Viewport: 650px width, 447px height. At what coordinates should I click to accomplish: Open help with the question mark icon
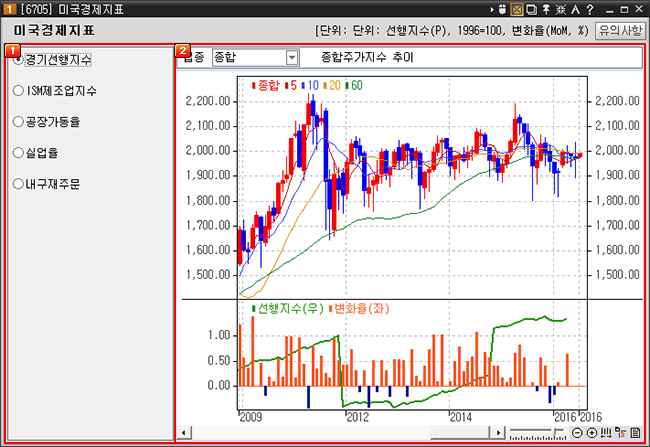pyautogui.click(x=589, y=9)
